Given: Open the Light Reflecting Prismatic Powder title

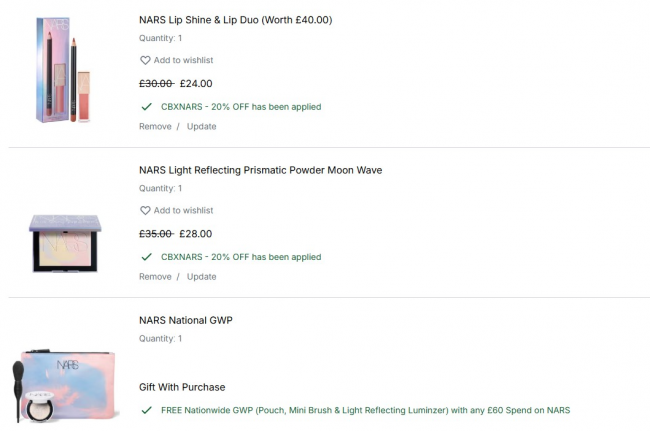Looking at the screenshot, I should point(260,170).
